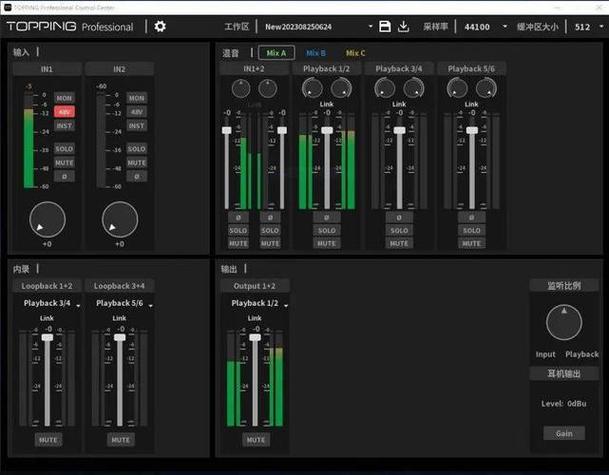Viewport: 609px width, 475px height.
Task: Toggle 48V phantom power on IN1
Action: coord(64,112)
